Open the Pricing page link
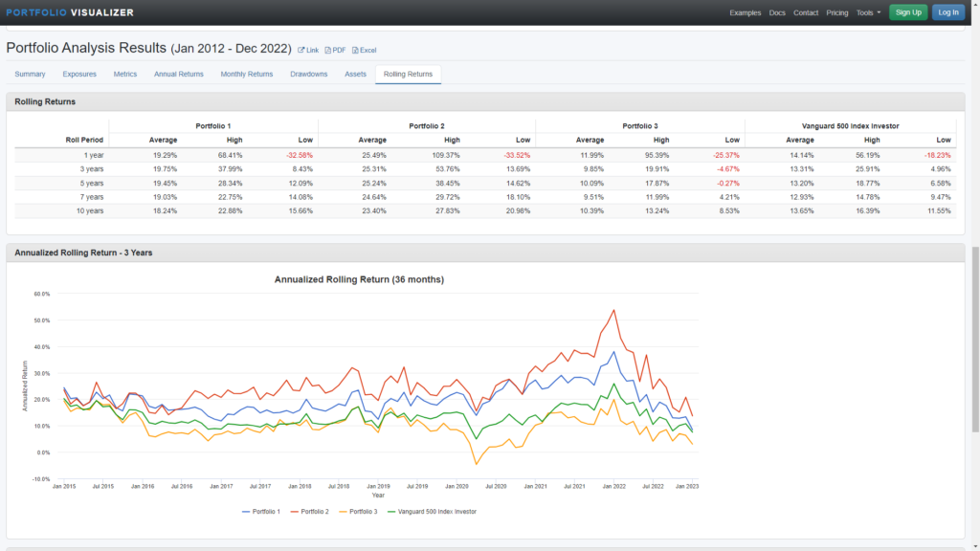Image resolution: width=980 pixels, height=551 pixels. tap(837, 12)
